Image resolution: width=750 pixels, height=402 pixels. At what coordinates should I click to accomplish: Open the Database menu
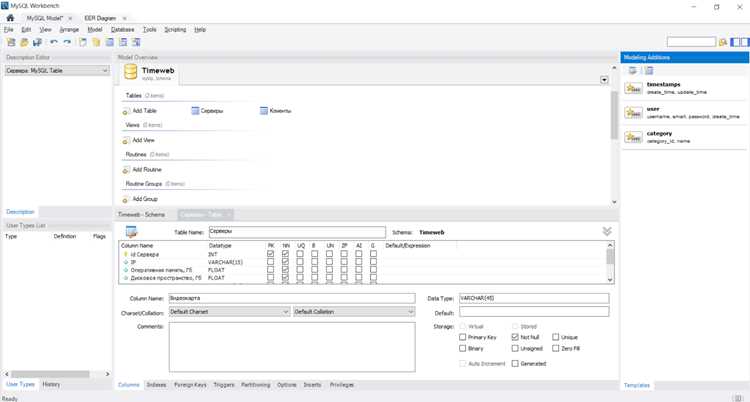pyautogui.click(x=122, y=30)
